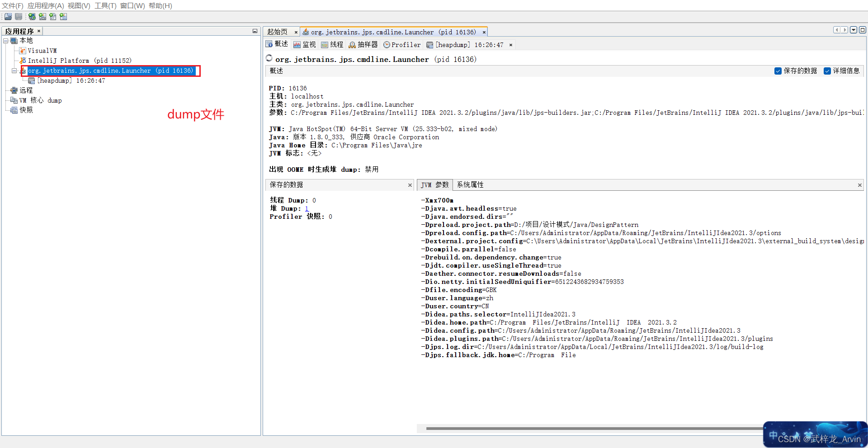
Task: Select the VM 核心 dump tree node
Action: 41,100
